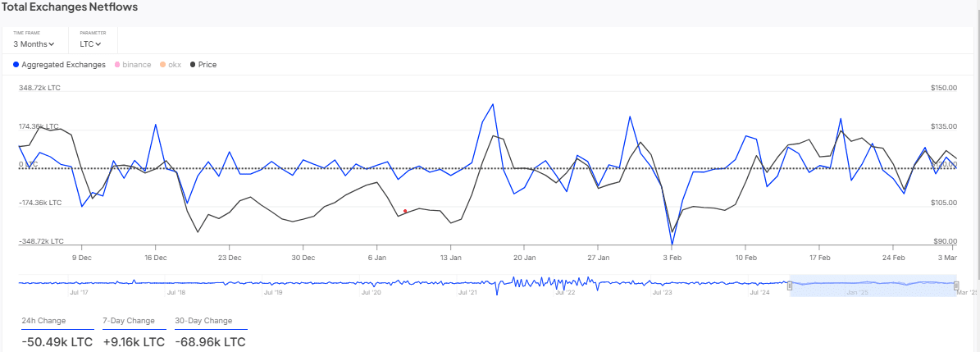Enable the okx series in legend
Image resolution: width=980 pixels, height=352 pixels.
[x=174, y=64]
